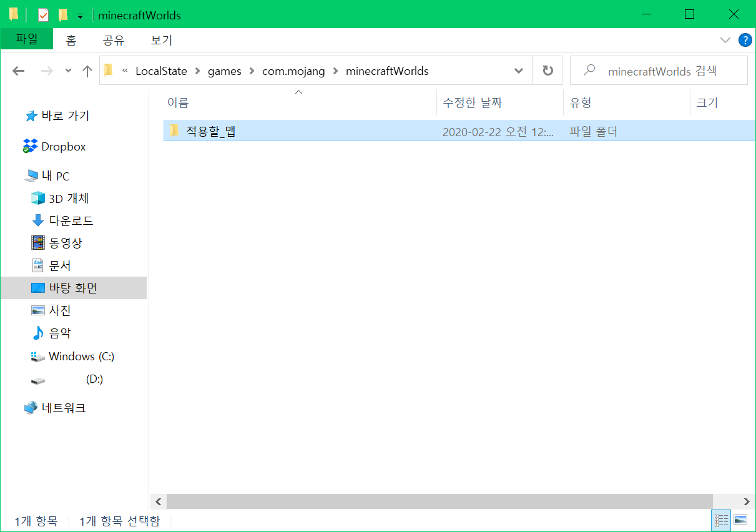The height and width of the screenshot is (532, 756).
Task: Click the 적용할_맵 folder icon
Action: [175, 131]
